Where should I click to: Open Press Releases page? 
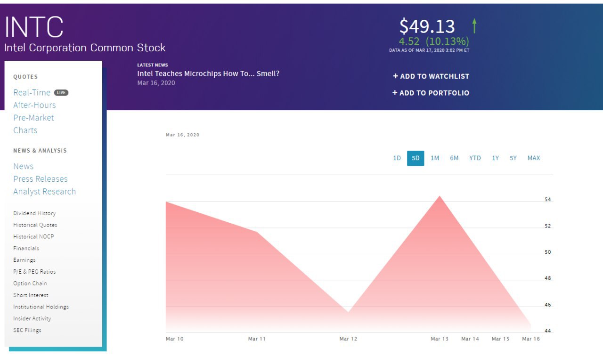(x=41, y=179)
